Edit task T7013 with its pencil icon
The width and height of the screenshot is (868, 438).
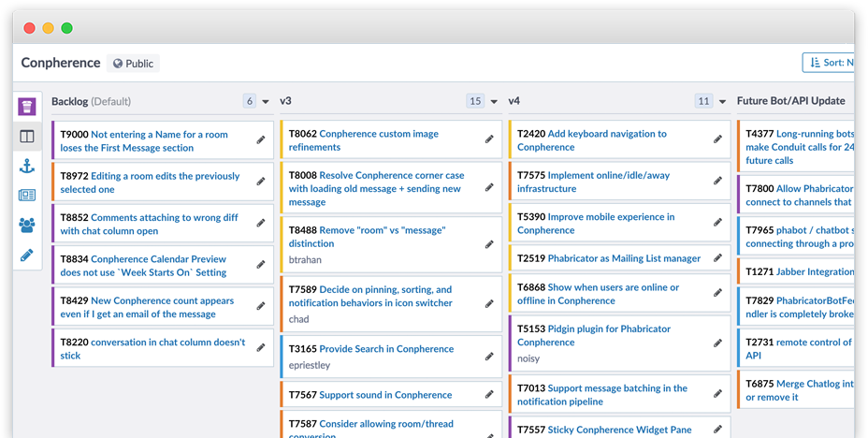pyautogui.click(x=718, y=394)
